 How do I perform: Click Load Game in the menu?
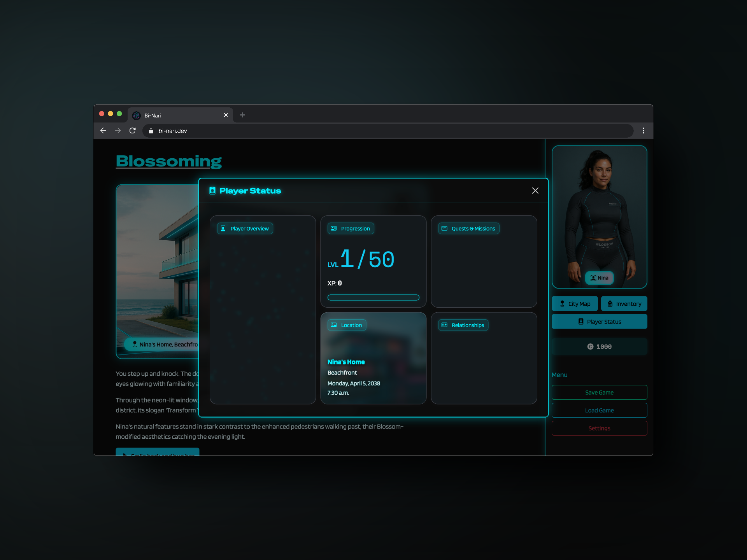click(599, 410)
